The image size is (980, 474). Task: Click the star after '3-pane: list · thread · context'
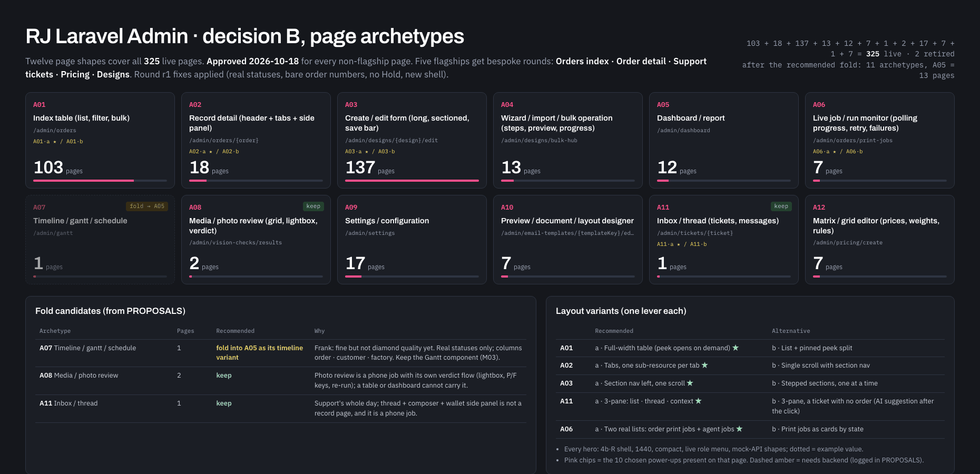pos(699,401)
